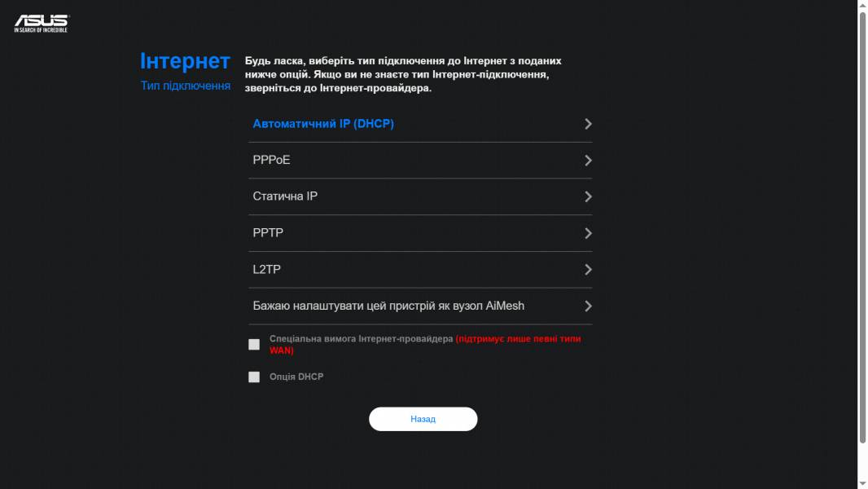Select Статична IP connection type
This screenshot has width=868, height=489.
420,196
